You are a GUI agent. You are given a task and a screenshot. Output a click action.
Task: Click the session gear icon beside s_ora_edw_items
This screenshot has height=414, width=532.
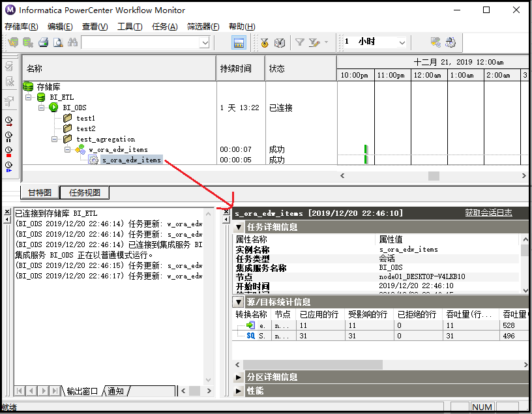[93, 160]
